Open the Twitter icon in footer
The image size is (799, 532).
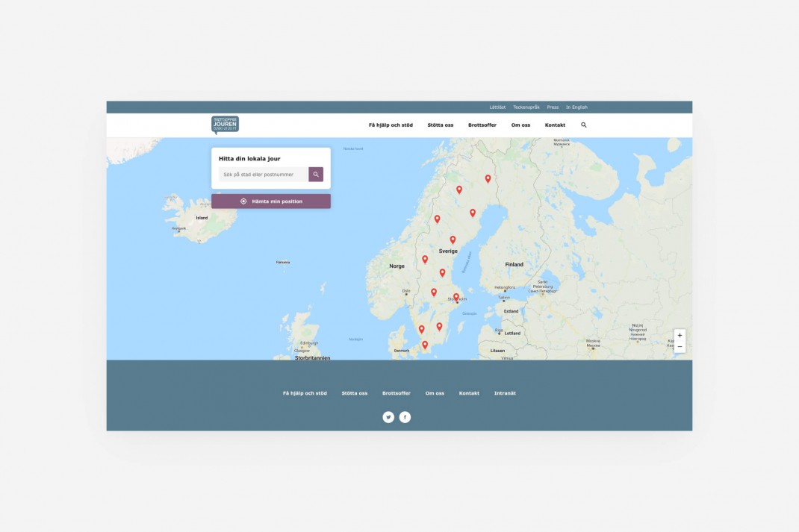point(388,417)
